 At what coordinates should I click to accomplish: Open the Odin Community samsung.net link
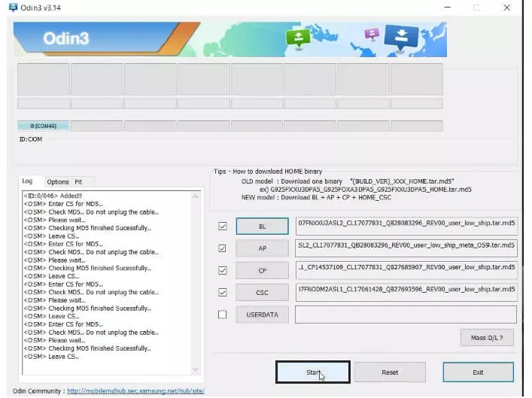[135, 391]
